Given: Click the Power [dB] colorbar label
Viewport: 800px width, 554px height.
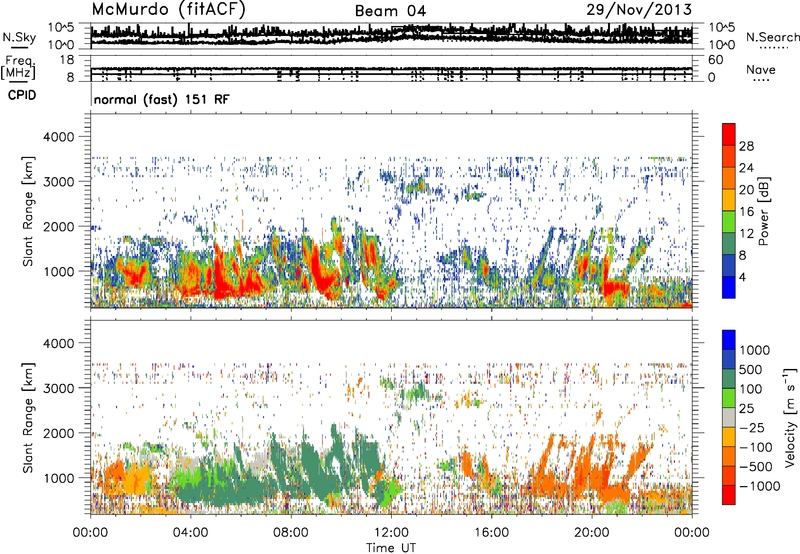Looking at the screenshot, I should point(763,211).
